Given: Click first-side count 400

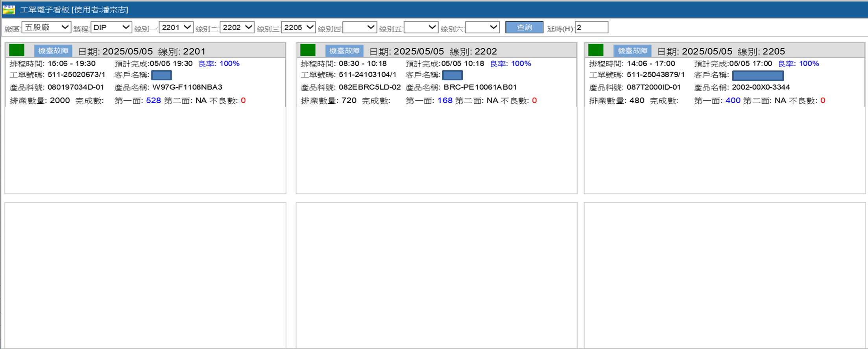Looking at the screenshot, I should [733, 101].
